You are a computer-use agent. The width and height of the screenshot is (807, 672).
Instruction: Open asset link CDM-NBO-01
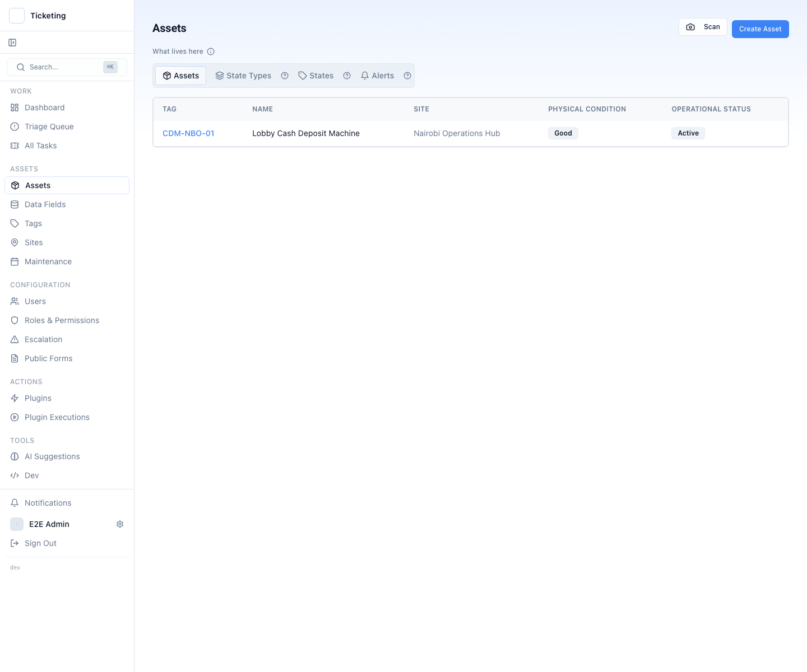click(188, 133)
